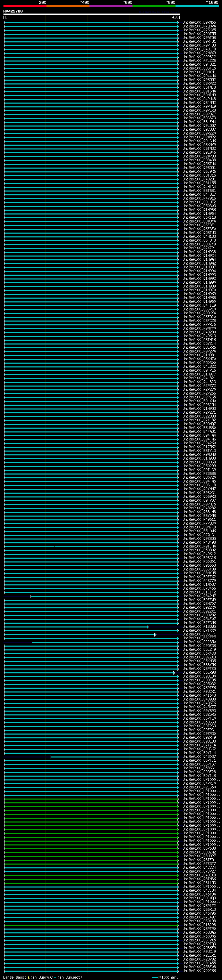
Task: Select the UniRef100_Q8GTL5 label
Action: point(199,68)
